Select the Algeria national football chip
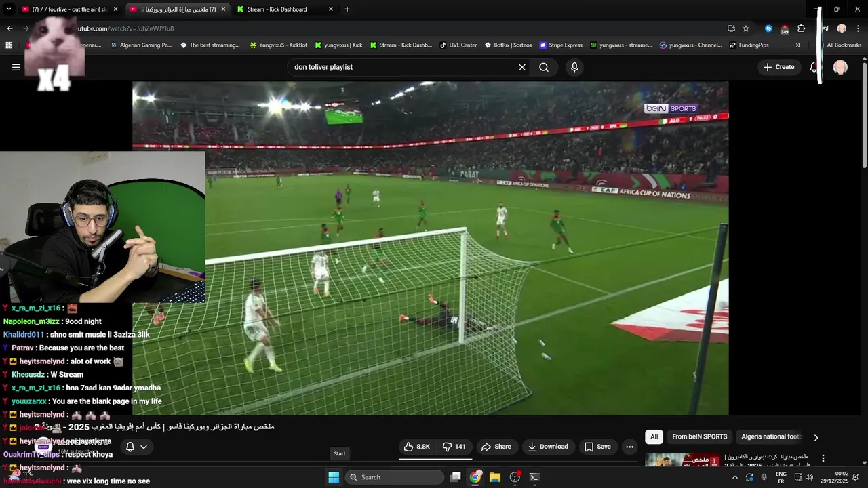Viewport: 868px width, 488px height. [x=772, y=436]
